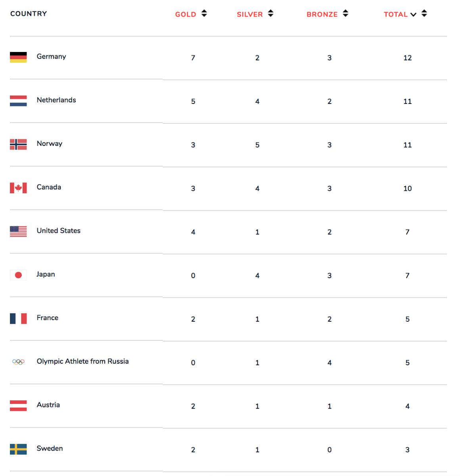Click the France tricolor flag
The width and height of the screenshot is (460, 476).
pos(18,319)
